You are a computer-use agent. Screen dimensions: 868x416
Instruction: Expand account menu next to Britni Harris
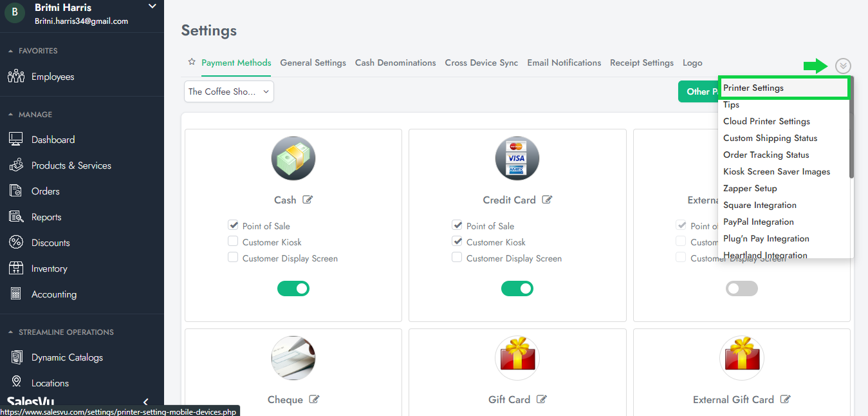152,7
